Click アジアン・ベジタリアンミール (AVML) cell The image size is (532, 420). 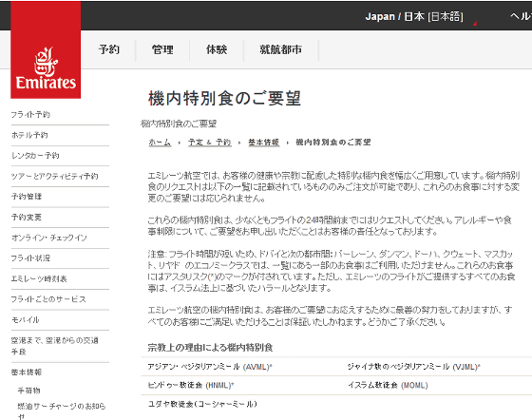point(210,367)
